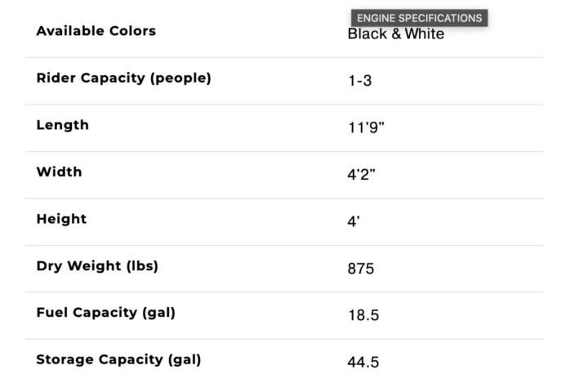Click the 875 dry weight value
The image size is (588, 392).
coord(361,269)
